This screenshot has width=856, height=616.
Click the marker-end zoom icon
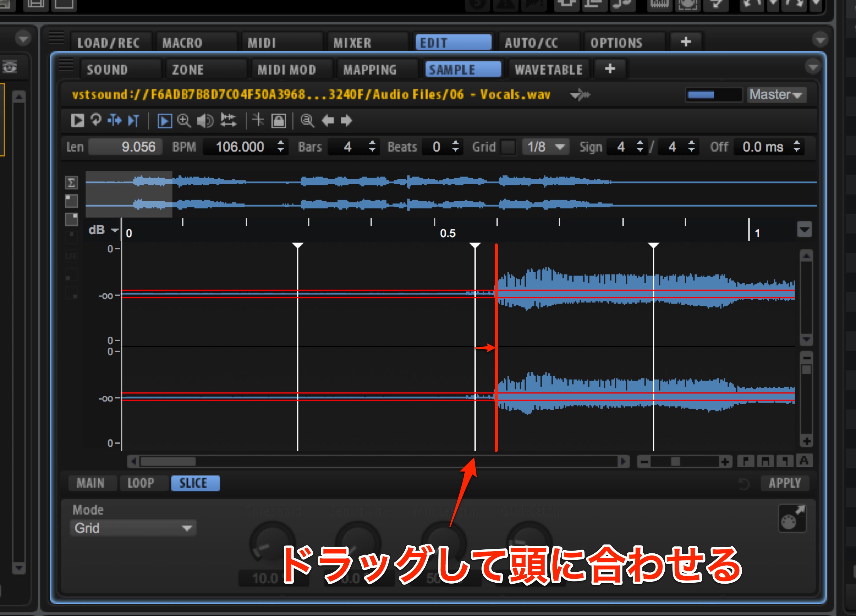(785, 461)
